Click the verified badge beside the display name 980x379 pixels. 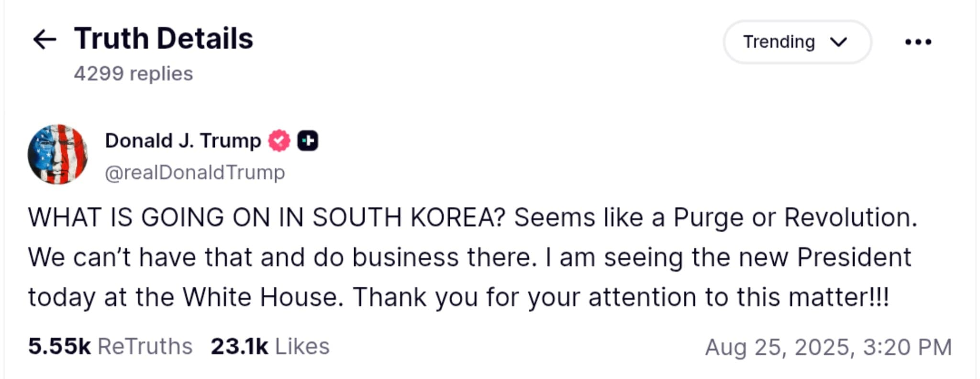click(x=278, y=141)
